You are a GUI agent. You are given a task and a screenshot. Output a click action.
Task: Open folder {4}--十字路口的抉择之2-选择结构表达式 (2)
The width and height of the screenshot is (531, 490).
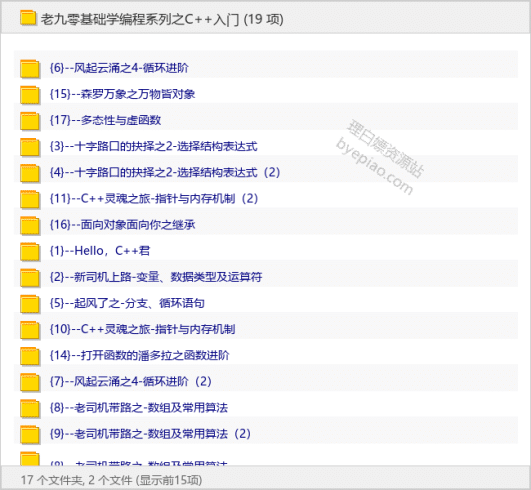pos(165,172)
